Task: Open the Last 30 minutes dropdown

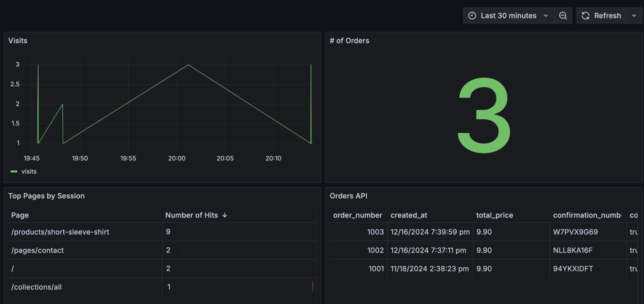Action: click(x=508, y=15)
